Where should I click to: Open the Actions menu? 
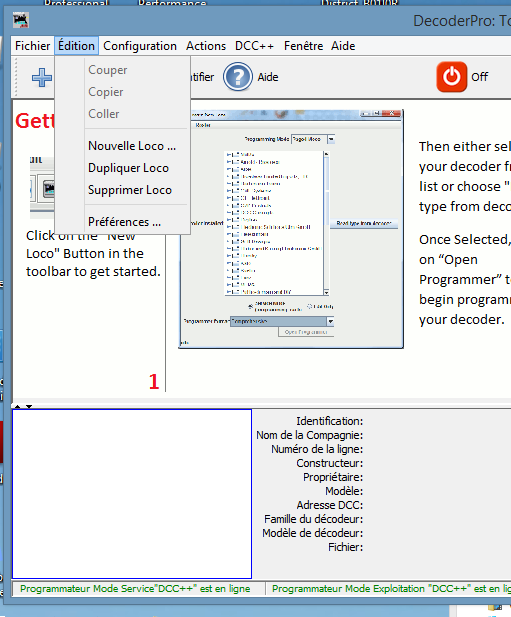coord(206,46)
